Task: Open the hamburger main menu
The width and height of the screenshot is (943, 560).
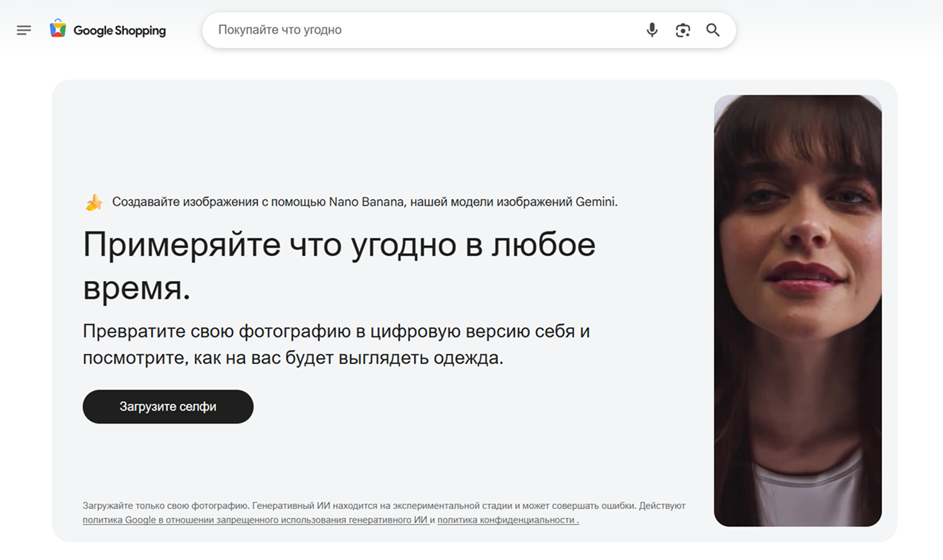Action: click(24, 30)
